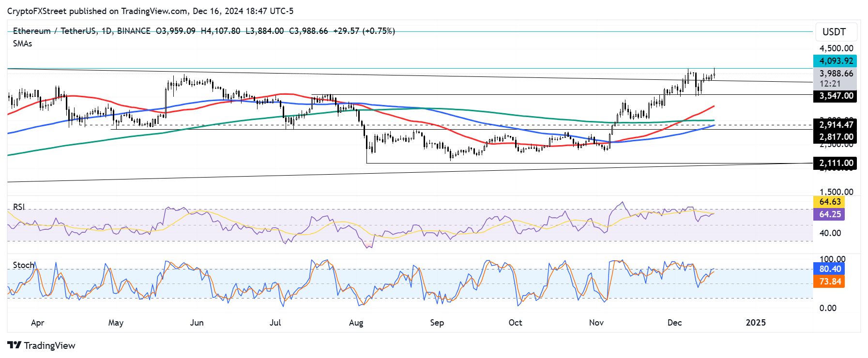Click the +29.57 (+0.75%) change value
Viewport: 868px width, 358px height.
[x=364, y=31]
